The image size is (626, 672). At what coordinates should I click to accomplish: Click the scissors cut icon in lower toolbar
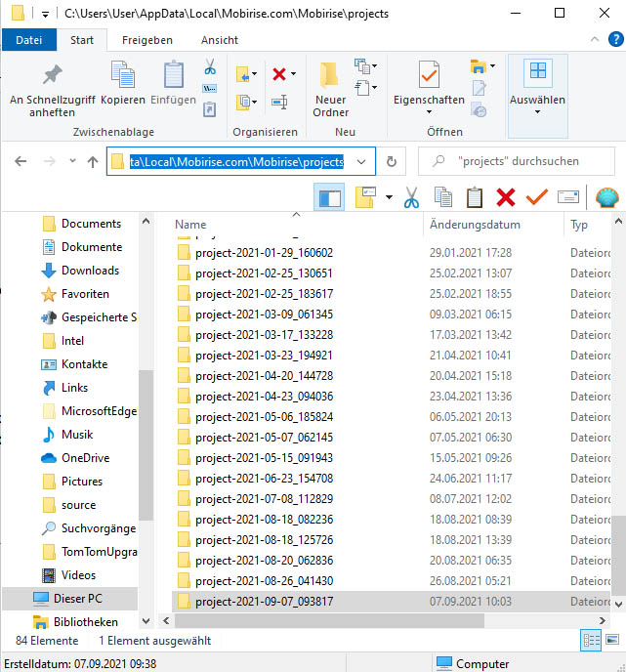pyautogui.click(x=411, y=198)
